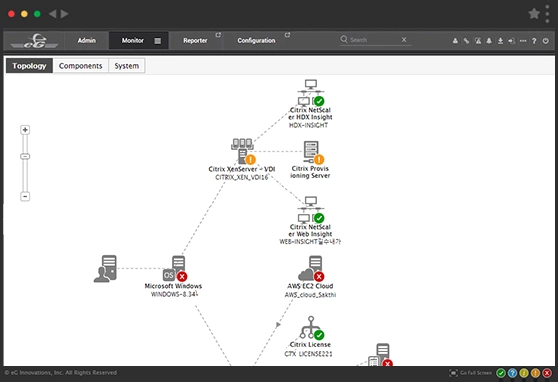The width and height of the screenshot is (558, 382).
Task: Switch to the System tab
Action: [127, 66]
